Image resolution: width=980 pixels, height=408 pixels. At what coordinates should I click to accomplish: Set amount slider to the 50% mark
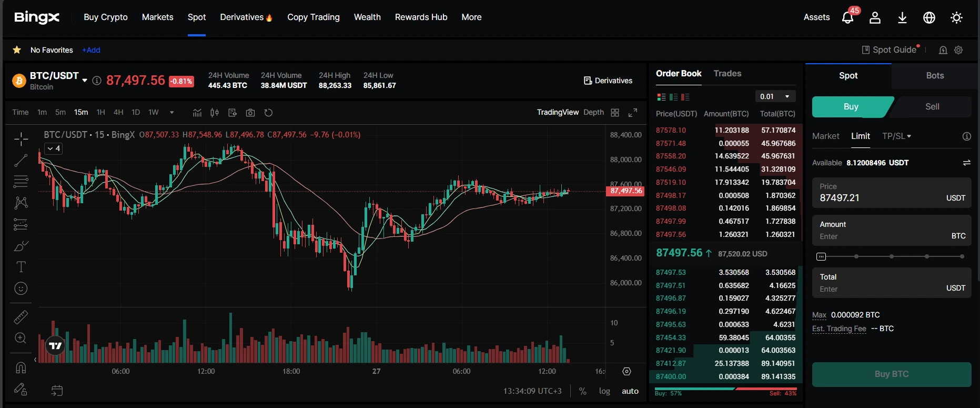(x=892, y=257)
